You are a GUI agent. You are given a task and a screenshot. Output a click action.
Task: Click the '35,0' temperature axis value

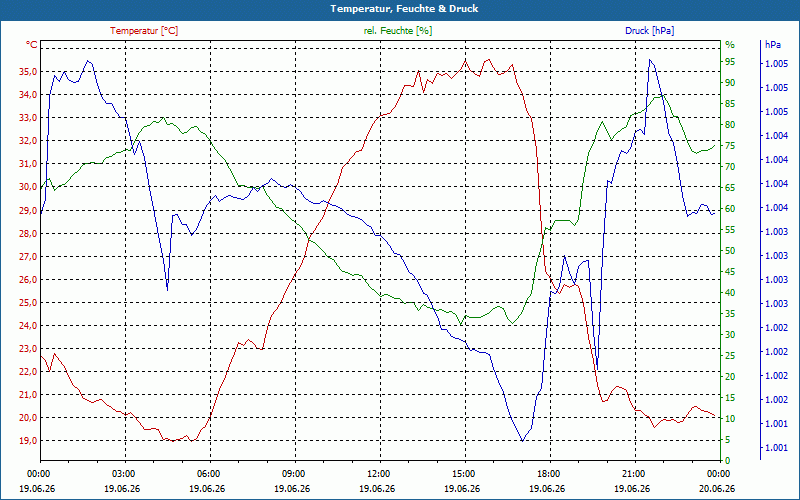pos(28,72)
